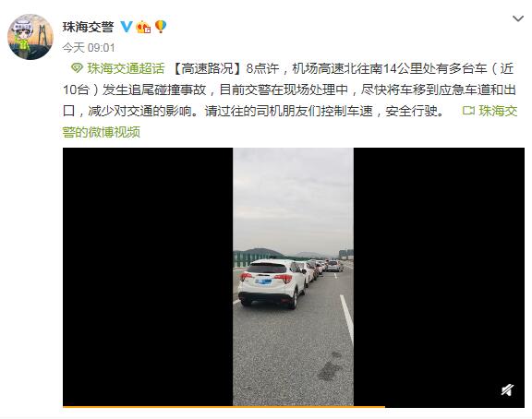Click the 珠海交警 account name
Screen dimensions: 532x419
(x=88, y=27)
